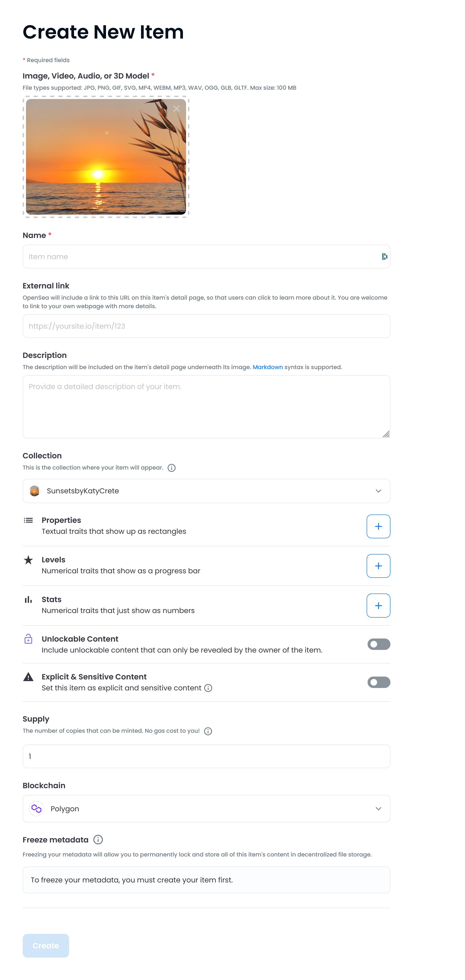Add a new Properties trait
This screenshot has width=465, height=980.
point(378,526)
